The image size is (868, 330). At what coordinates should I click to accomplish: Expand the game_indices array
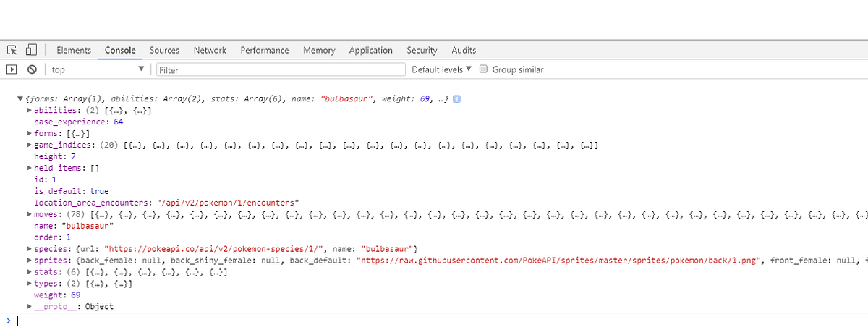coord(28,145)
